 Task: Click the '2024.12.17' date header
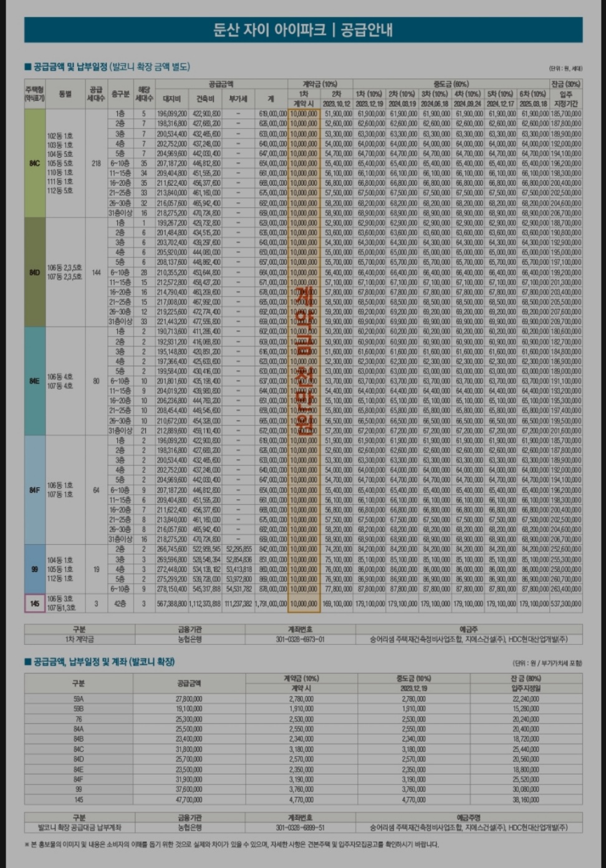pyautogui.click(x=501, y=104)
